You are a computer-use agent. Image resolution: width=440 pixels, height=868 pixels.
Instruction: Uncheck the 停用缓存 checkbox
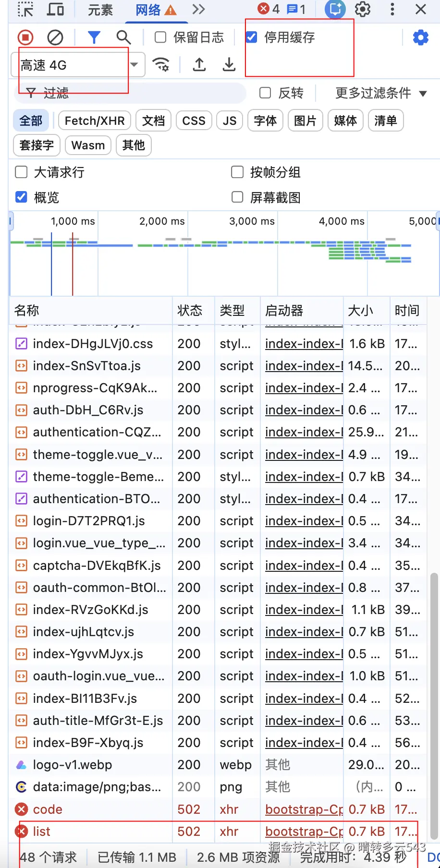[252, 37]
